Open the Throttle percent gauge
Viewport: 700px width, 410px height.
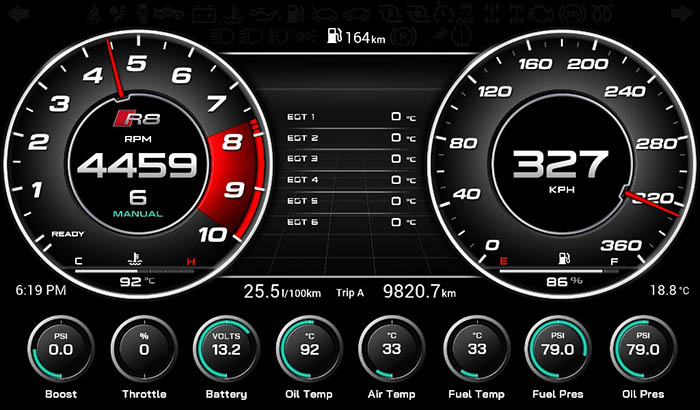(144, 349)
